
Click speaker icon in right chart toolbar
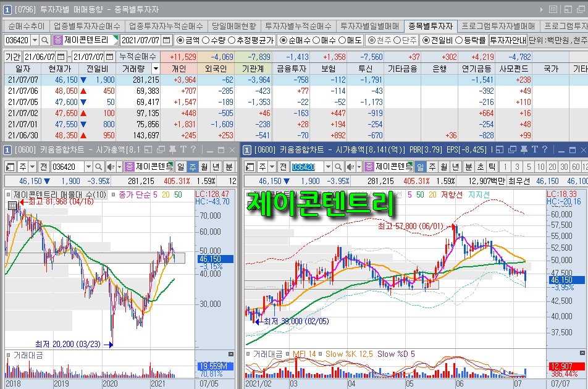(x=350, y=167)
